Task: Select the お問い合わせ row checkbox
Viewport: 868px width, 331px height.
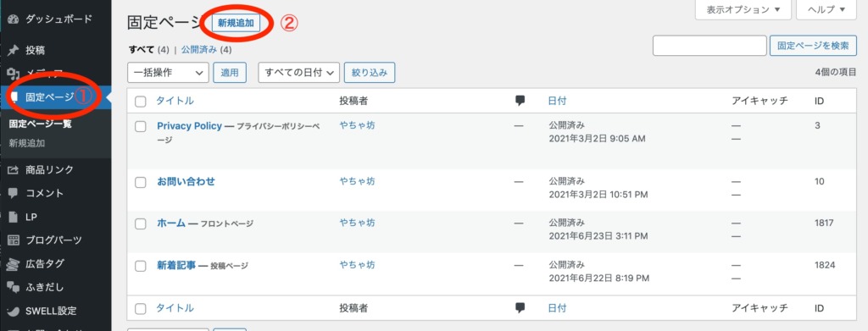Action: pyautogui.click(x=141, y=182)
